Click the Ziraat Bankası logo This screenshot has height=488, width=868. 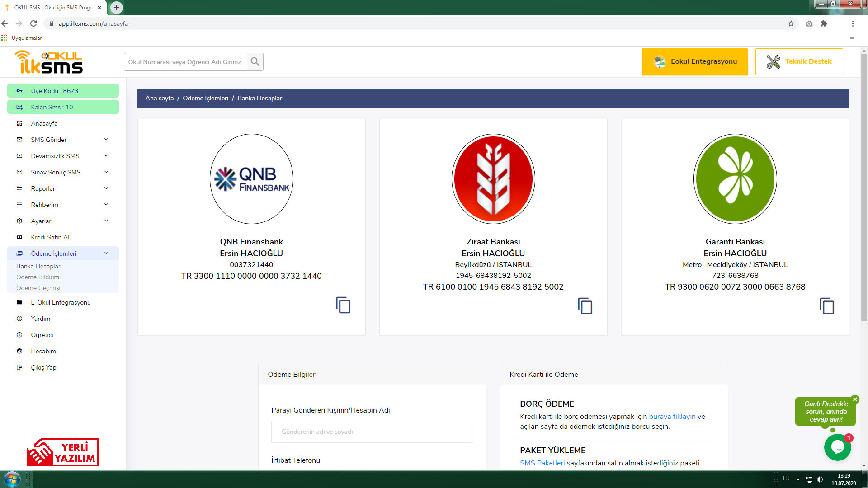493,179
